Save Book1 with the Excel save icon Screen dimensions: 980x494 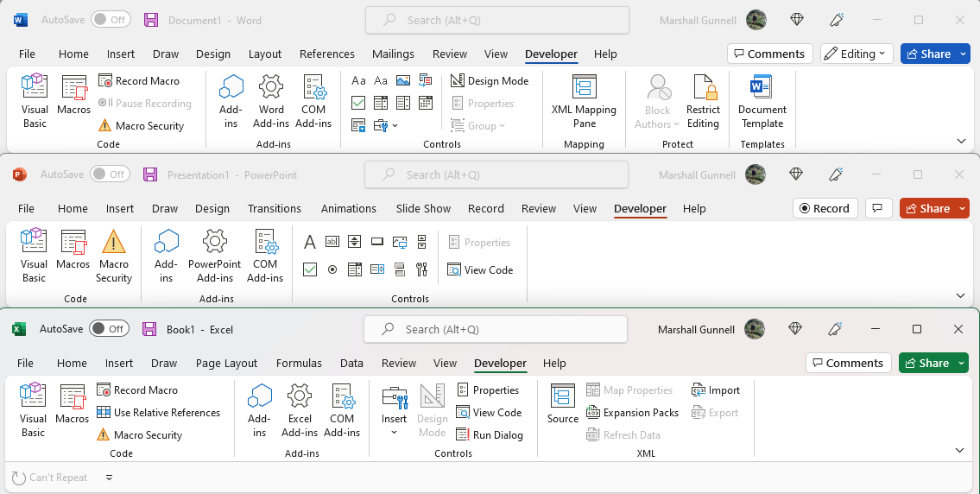149,329
